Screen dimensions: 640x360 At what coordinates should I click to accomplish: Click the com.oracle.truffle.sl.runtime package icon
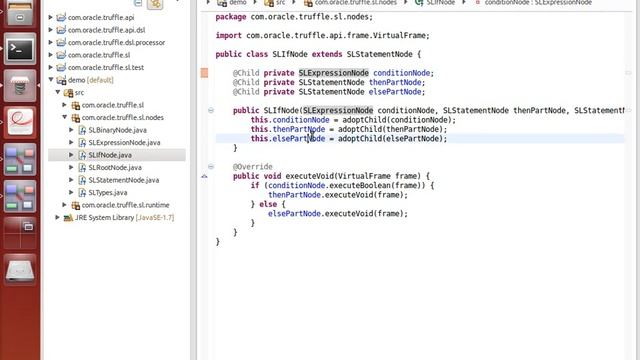pos(76,205)
